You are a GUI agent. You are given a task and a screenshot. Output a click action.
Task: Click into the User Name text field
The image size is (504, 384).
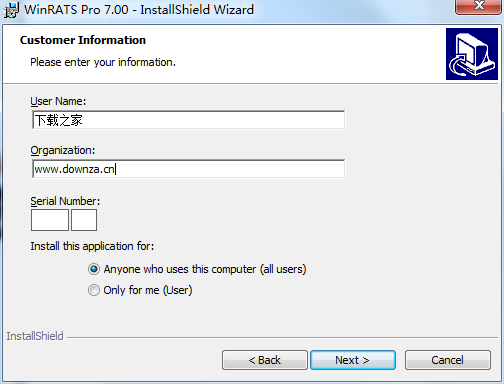189,120
